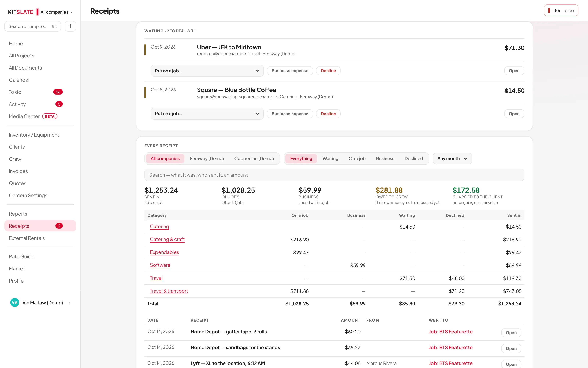Image resolution: width=588 pixels, height=368 pixels.
Task: Open the Uber receipt details
Action: coord(514,71)
